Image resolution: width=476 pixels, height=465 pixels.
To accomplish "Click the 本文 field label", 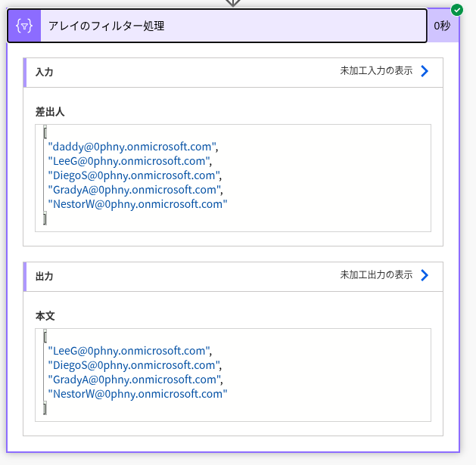I will (x=45, y=316).
